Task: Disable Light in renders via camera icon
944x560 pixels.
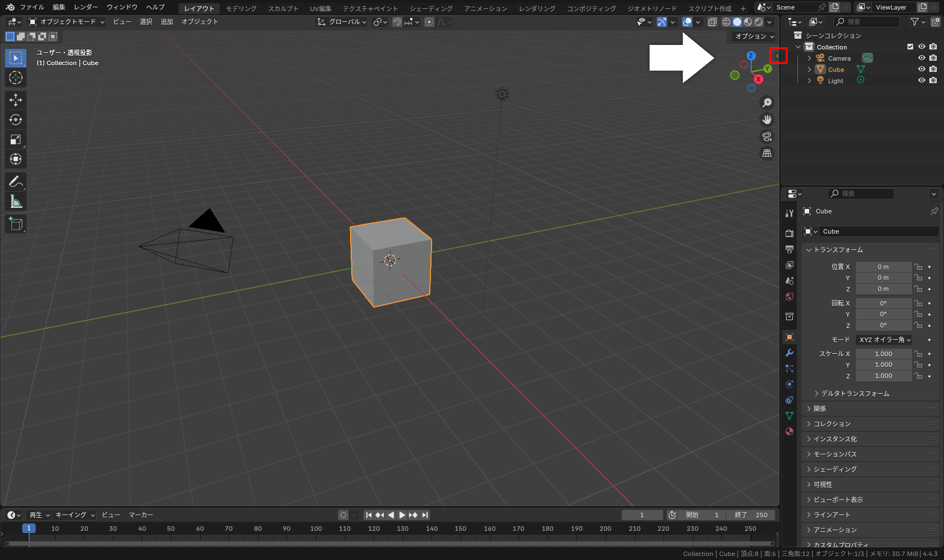Action: (x=933, y=80)
